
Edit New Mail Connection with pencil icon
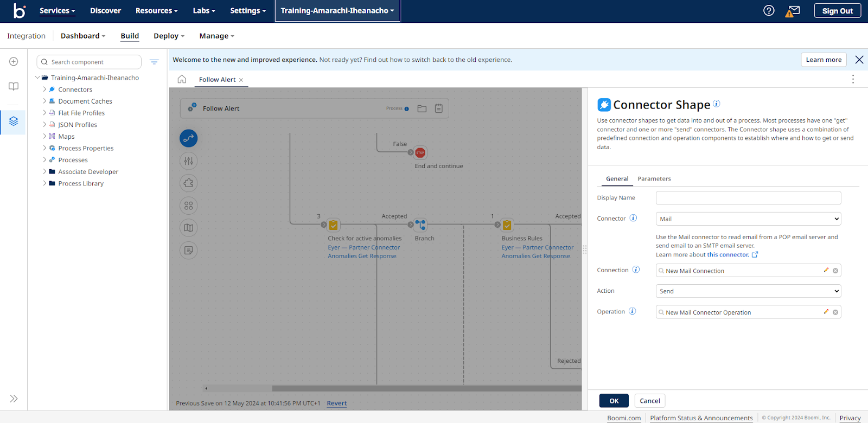point(826,270)
